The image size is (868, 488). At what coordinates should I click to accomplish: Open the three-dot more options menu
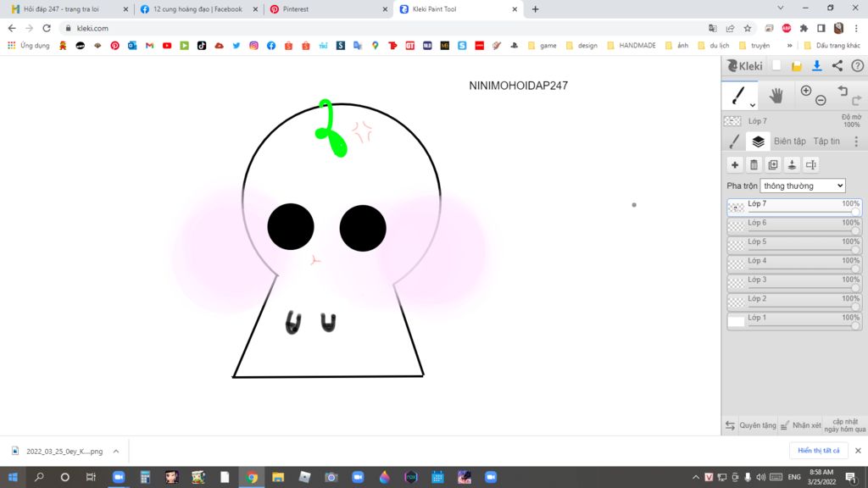[x=856, y=141]
